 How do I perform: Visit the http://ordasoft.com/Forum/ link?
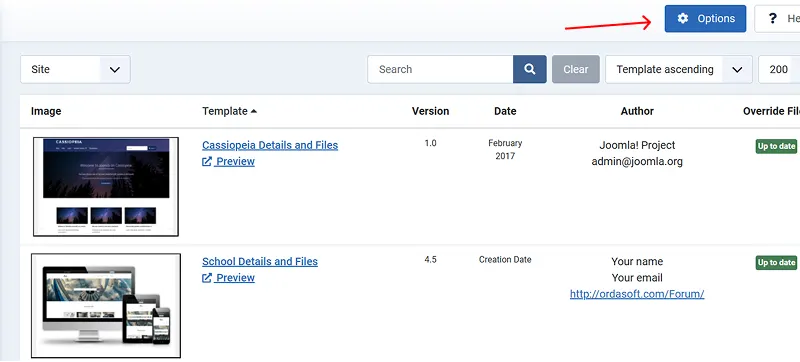pyautogui.click(x=637, y=294)
